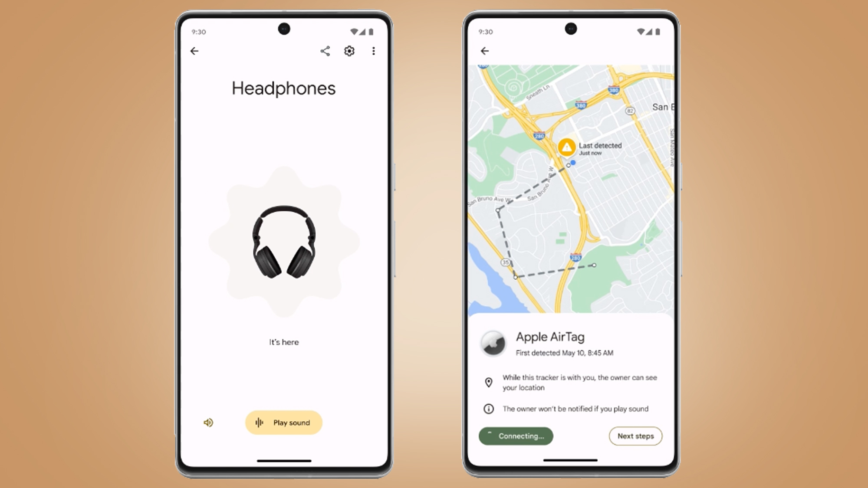Open settings gear on headphones screen
The width and height of the screenshot is (868, 488).
tap(349, 51)
